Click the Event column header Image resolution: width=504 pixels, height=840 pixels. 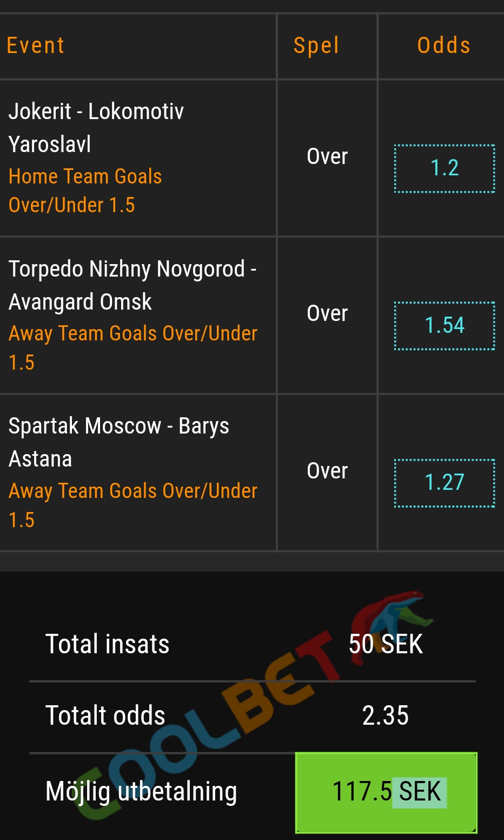(x=36, y=45)
